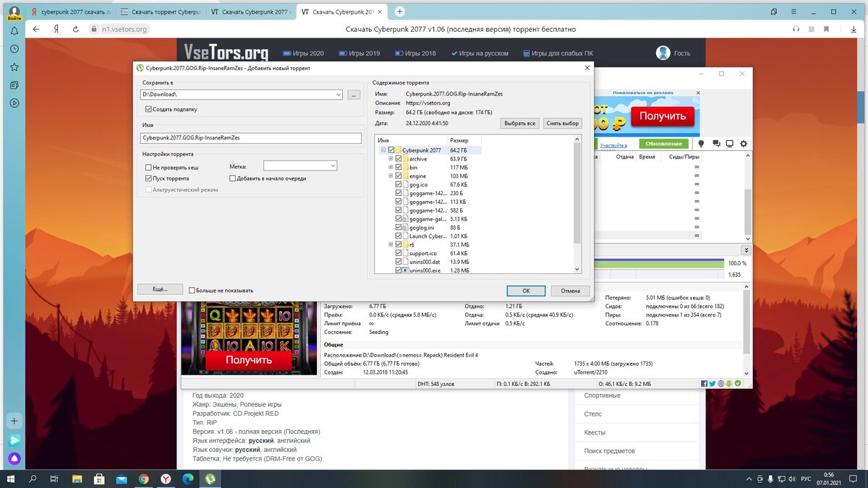868x488 pixels.
Task: Click Выбрать все button
Action: [x=519, y=124]
